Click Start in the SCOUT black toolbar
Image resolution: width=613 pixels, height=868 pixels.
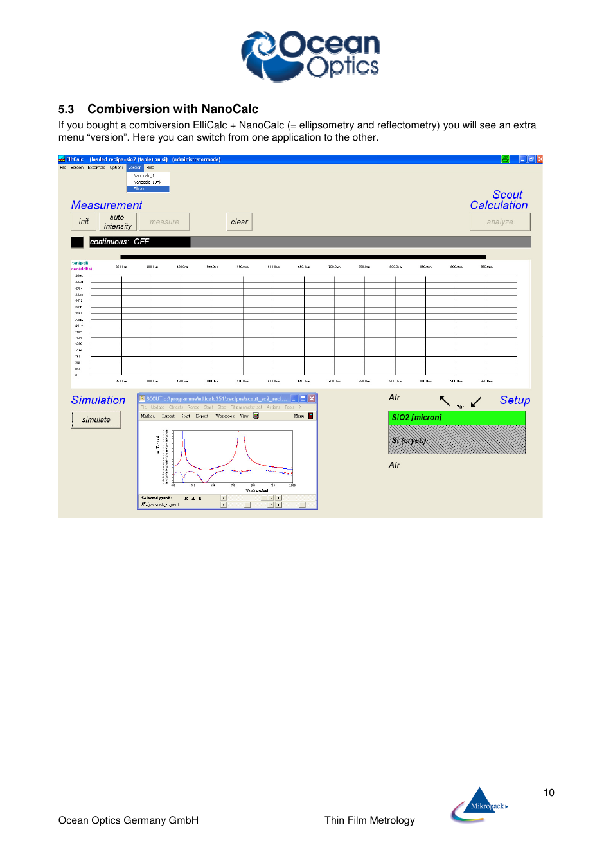point(186,416)
